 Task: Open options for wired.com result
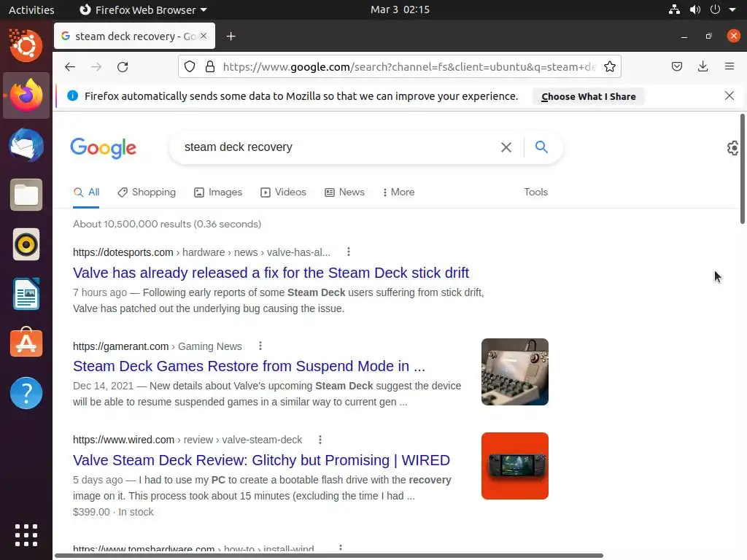pyautogui.click(x=320, y=440)
